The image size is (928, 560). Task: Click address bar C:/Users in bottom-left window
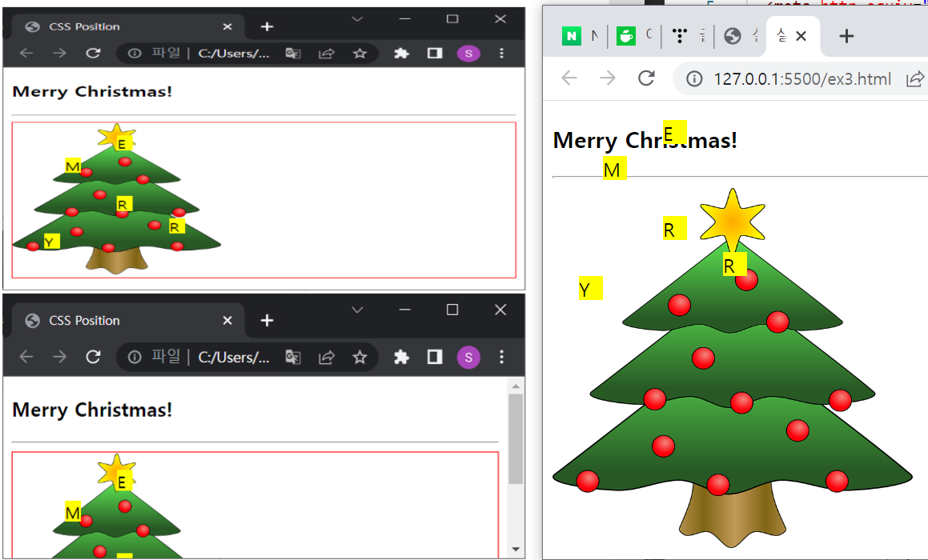(x=233, y=357)
